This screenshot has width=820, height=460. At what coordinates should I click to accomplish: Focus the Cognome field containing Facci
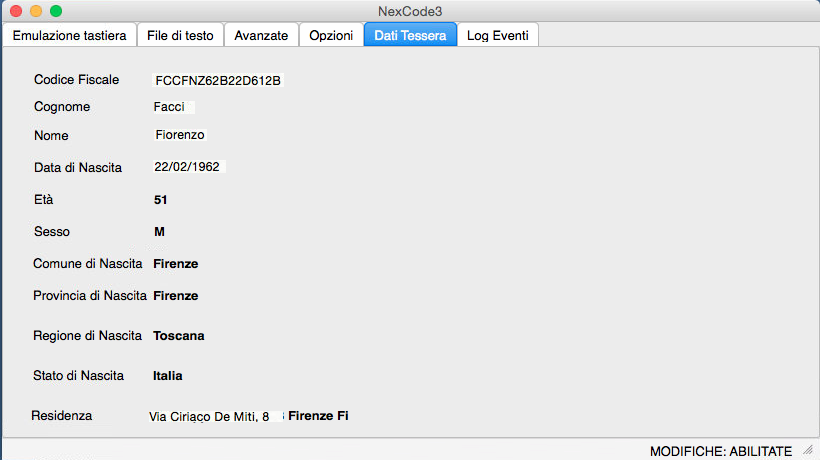171,107
